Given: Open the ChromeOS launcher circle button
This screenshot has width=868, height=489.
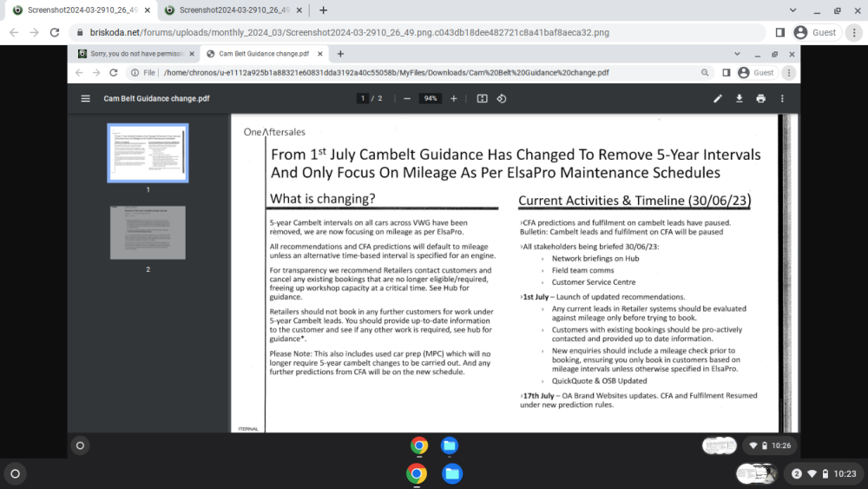Looking at the screenshot, I should pyautogui.click(x=15, y=474).
